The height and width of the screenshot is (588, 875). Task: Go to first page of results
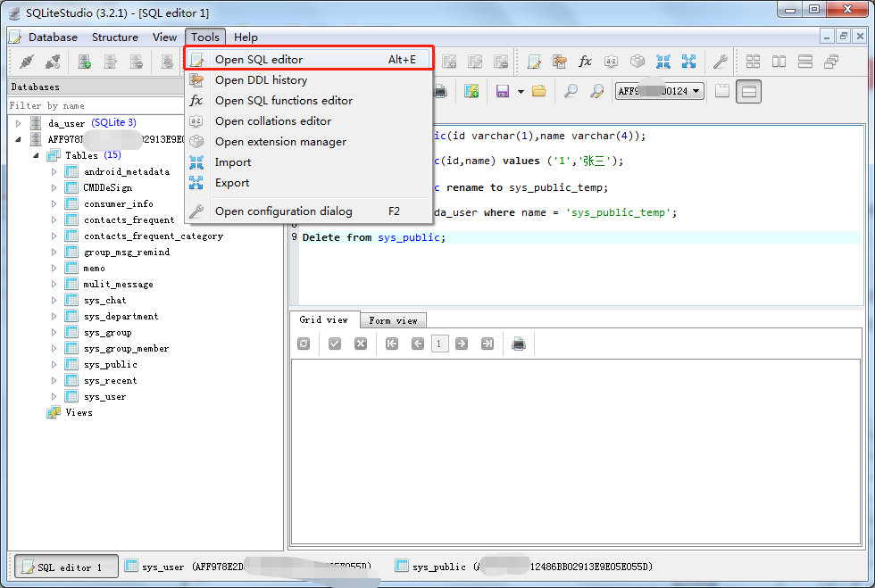coord(392,344)
